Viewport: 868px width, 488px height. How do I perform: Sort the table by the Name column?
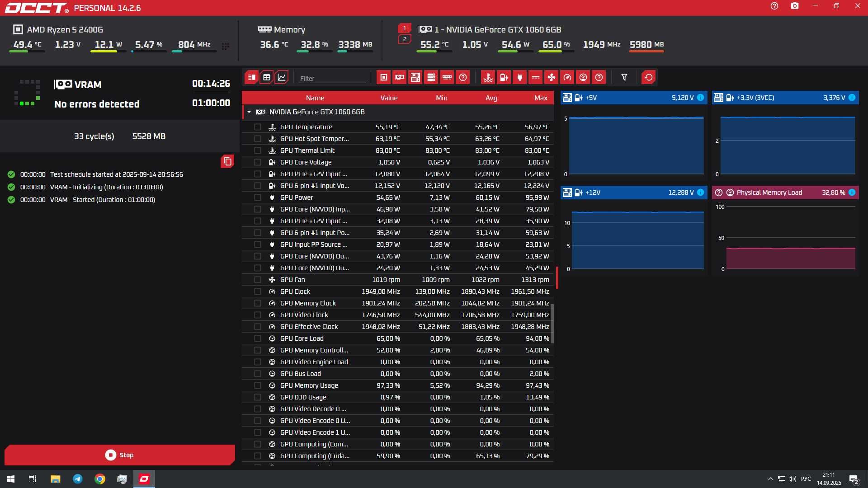tap(315, 98)
